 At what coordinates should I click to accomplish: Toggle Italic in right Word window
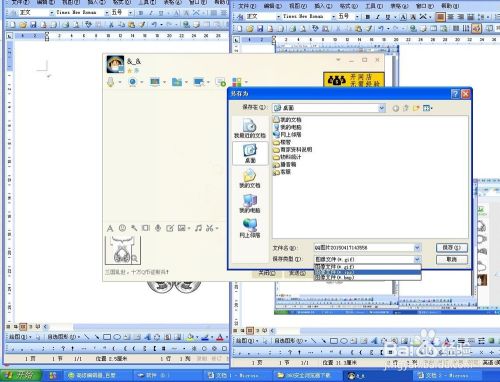click(x=378, y=16)
